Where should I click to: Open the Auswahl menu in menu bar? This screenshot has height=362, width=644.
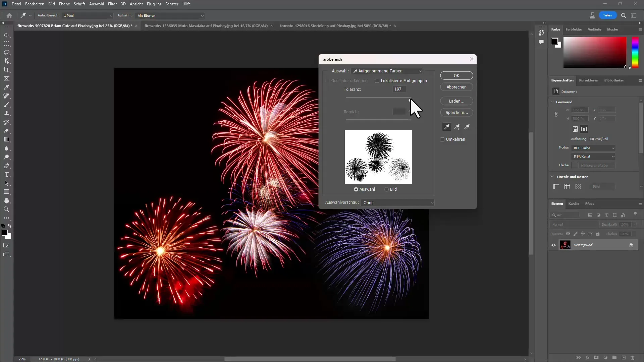[96, 4]
